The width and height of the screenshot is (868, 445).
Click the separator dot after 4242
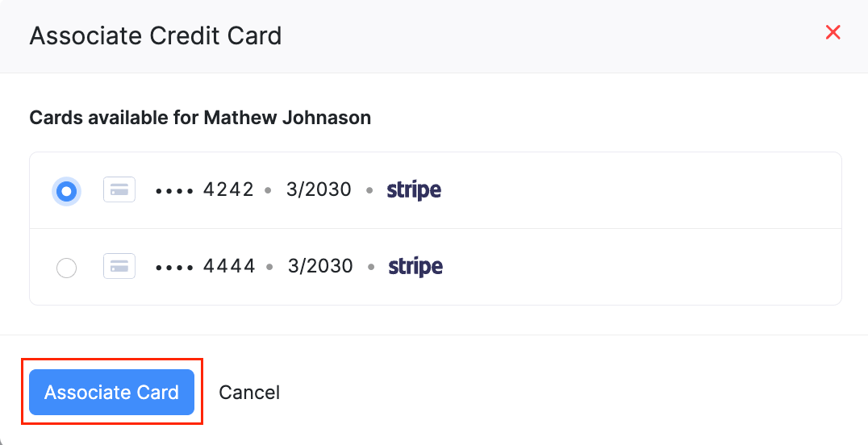[x=268, y=191]
